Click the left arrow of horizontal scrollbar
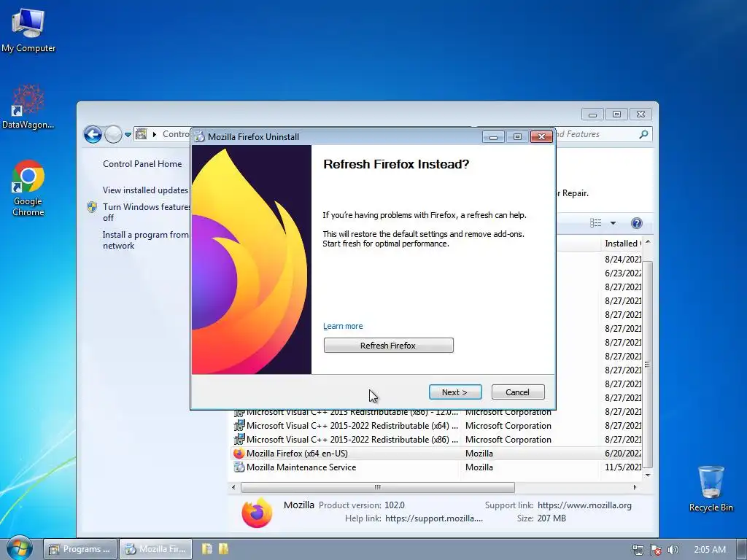Image resolution: width=747 pixels, height=560 pixels. pos(233,487)
